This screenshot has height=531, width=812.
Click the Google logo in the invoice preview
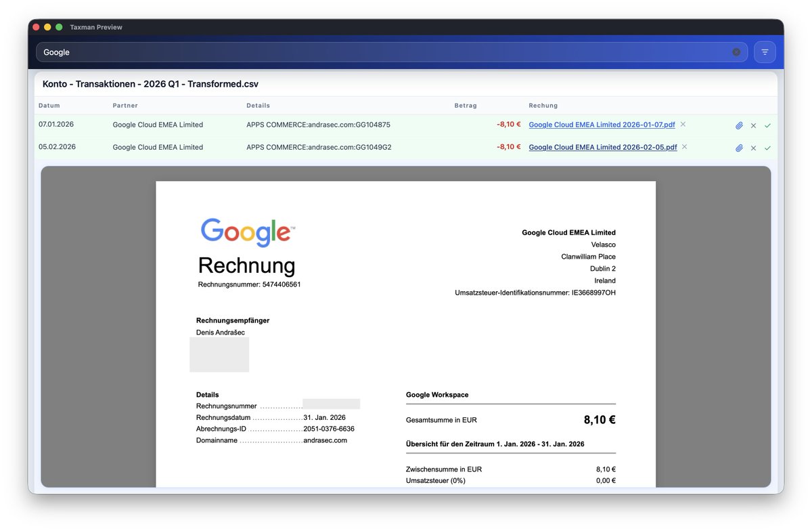tap(248, 232)
